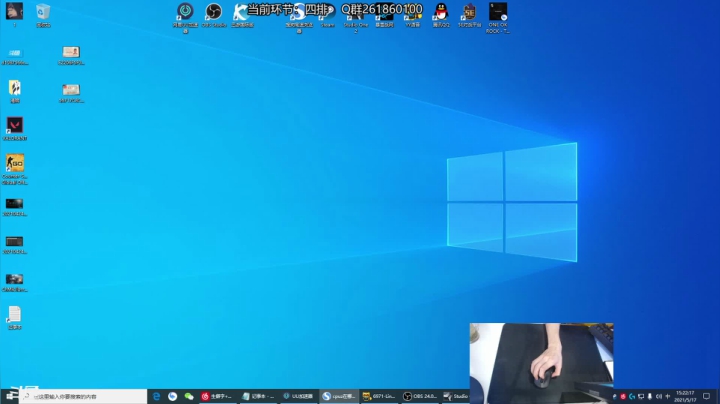The width and height of the screenshot is (720, 404).
Task: Launch the Studio One 2 shortcut
Action: (x=356, y=17)
